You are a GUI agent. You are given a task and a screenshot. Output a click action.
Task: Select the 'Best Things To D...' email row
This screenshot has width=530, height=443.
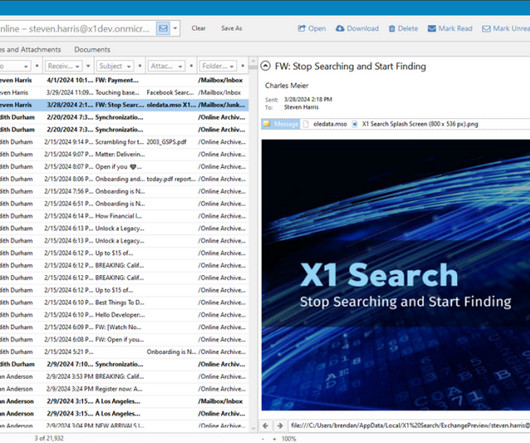pos(124,302)
